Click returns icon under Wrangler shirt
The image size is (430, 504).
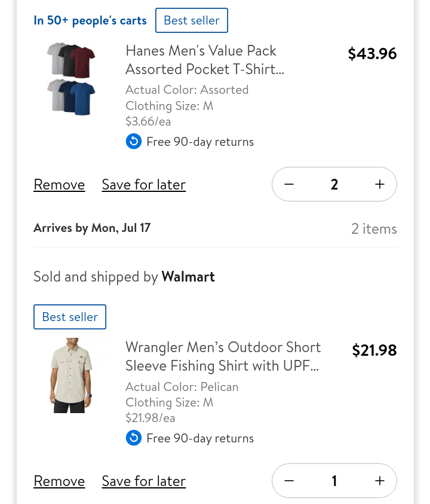[134, 438]
